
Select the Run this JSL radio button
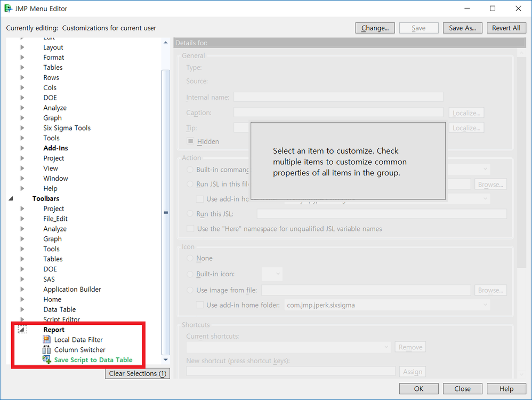click(x=190, y=214)
